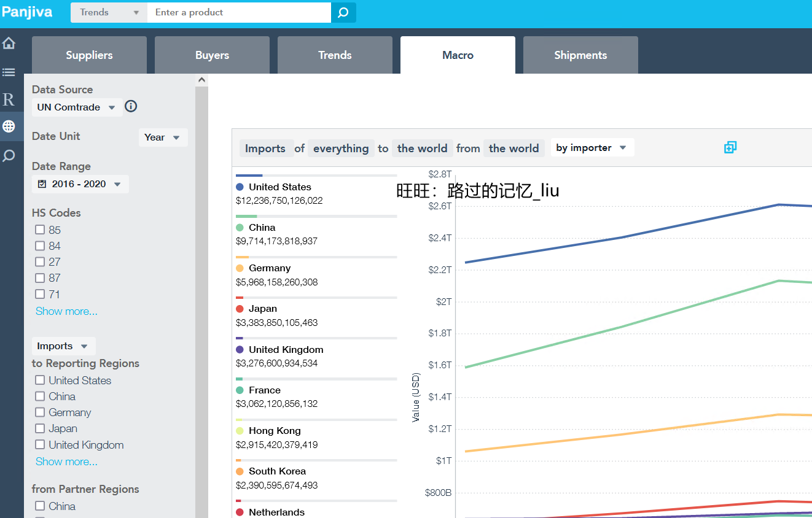Check United Kingdom reporting region
The width and height of the screenshot is (812, 518).
pos(40,444)
